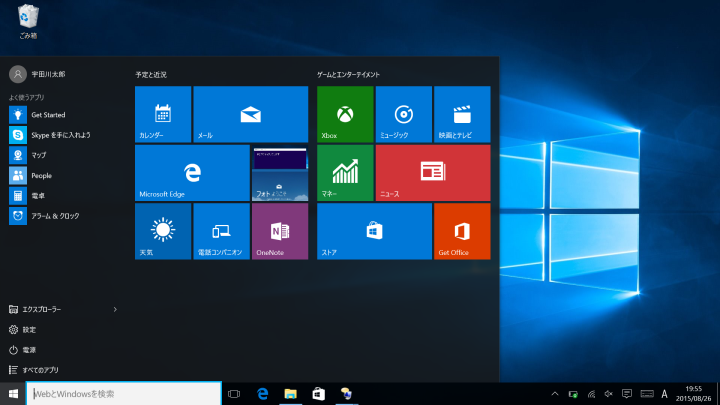This screenshot has height=405, width=720.
Task: Open the メール (Mail) tile
Action: point(250,113)
